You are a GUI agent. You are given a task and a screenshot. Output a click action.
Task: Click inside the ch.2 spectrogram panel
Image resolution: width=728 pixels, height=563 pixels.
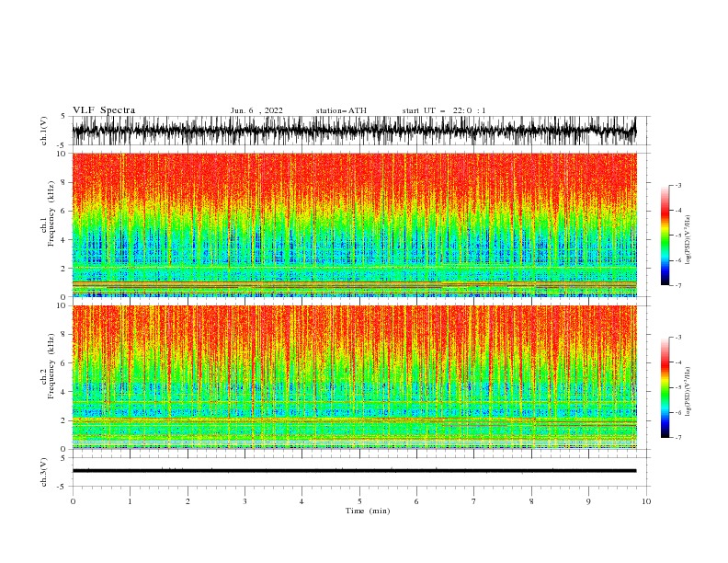coord(355,377)
